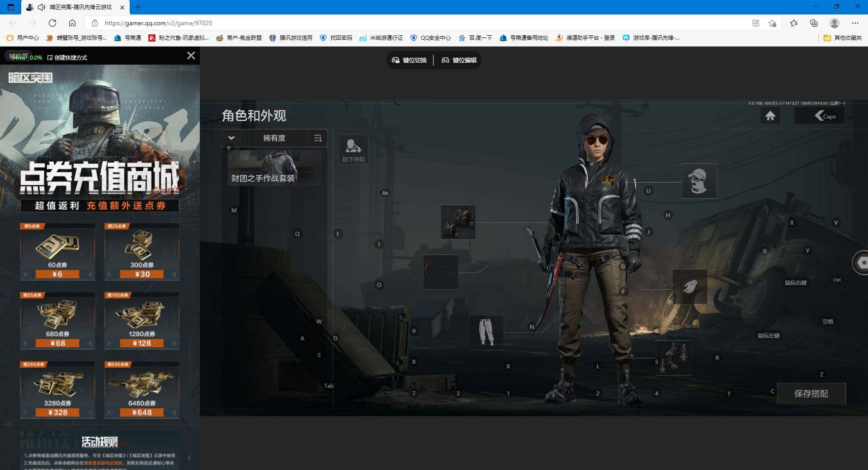Go to the browser home page
Screen dimensions: 868x470
click(72, 23)
